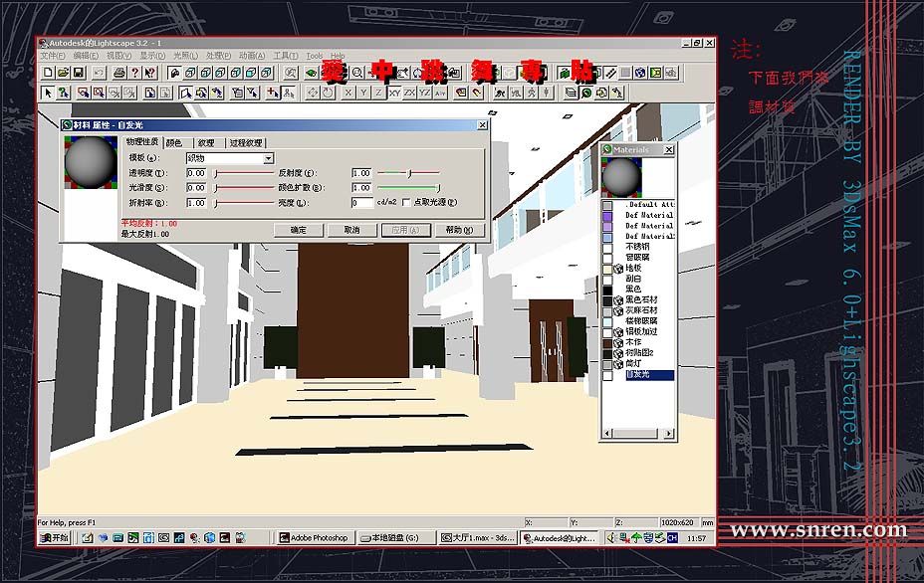Toggle the XY plane constraint button
This screenshot has width=924, height=583.
[394, 93]
